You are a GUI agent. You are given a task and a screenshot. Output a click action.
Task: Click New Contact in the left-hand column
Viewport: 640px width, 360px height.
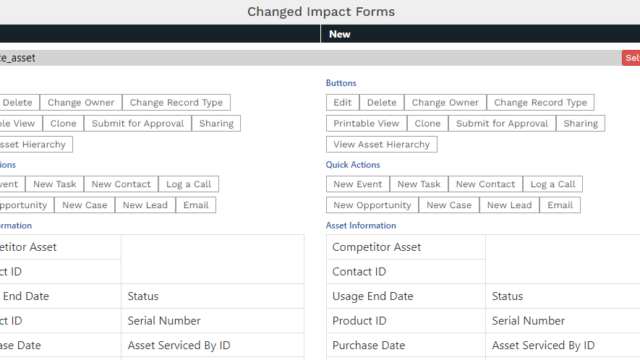(121, 184)
